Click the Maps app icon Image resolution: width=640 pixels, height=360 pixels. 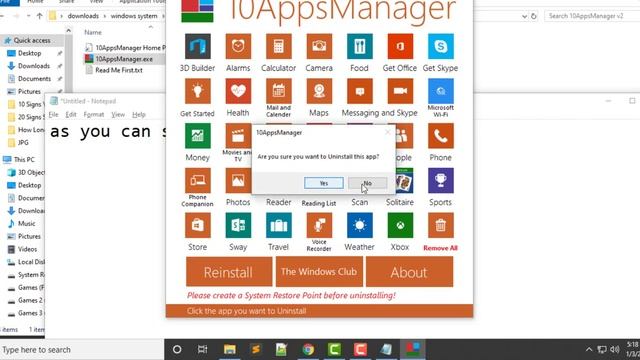tap(319, 91)
